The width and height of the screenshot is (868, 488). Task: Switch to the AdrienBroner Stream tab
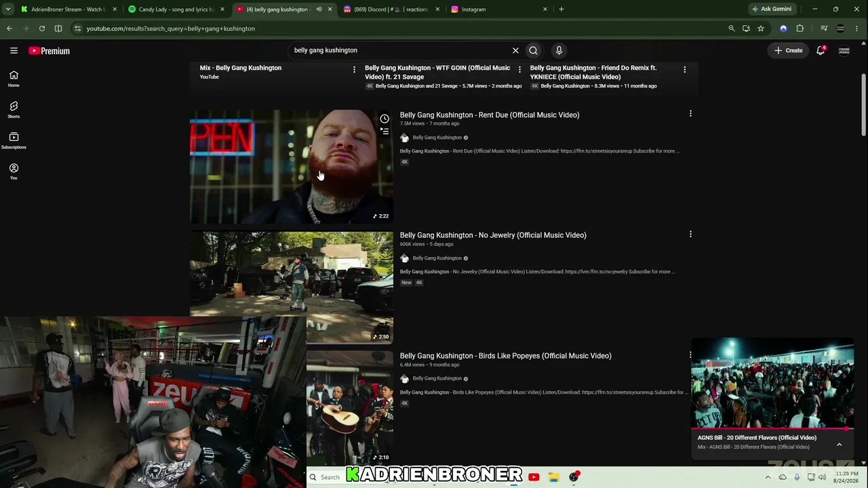click(69, 9)
